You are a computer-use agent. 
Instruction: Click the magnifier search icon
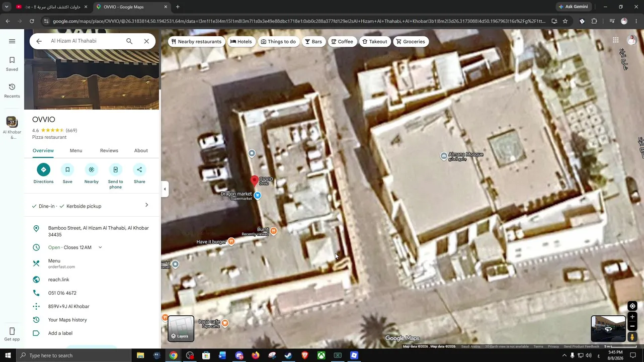[x=129, y=41]
